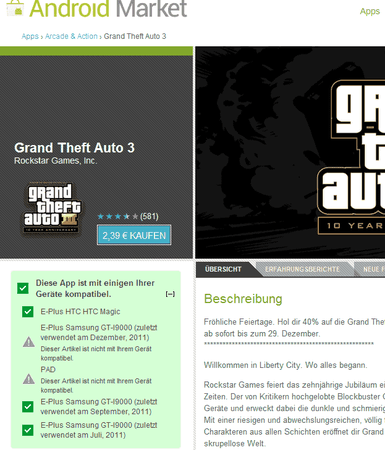Buy the app for 2,39 €
Image resolution: width=385 pixels, height=450 pixels.
click(134, 235)
